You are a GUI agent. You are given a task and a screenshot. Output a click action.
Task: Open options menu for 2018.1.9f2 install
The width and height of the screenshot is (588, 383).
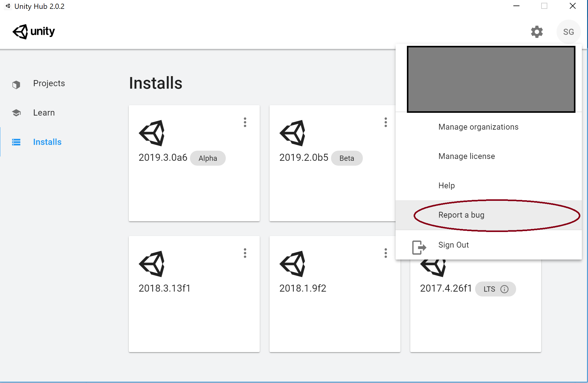pyautogui.click(x=385, y=253)
